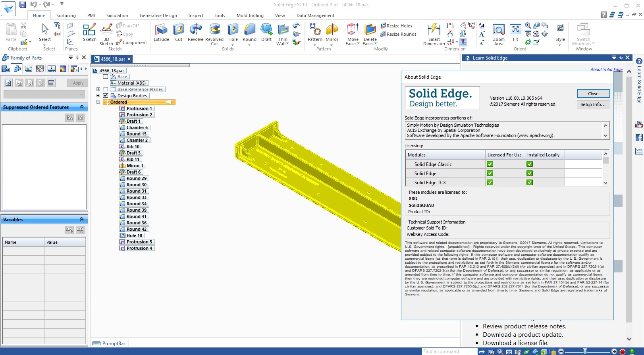Open the PMI ribbon tab
This screenshot has height=355, width=644.
click(91, 15)
